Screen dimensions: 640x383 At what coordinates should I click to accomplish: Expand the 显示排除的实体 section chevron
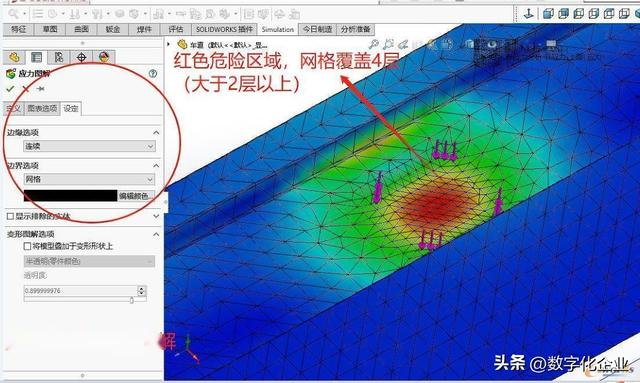156,216
